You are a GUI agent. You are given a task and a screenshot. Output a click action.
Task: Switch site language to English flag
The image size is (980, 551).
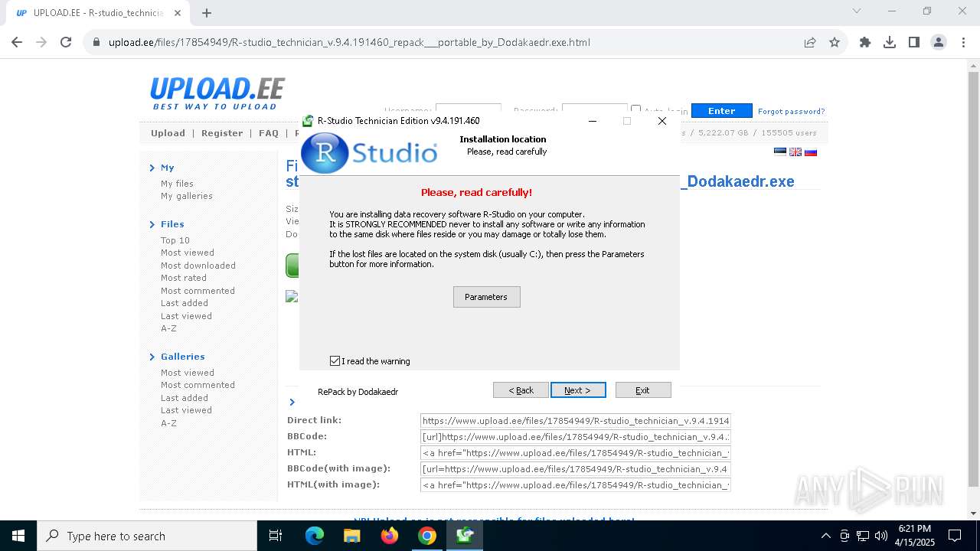point(795,152)
